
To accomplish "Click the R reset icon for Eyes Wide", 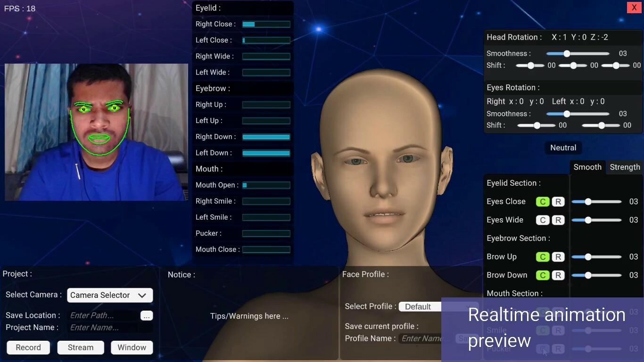I will pos(558,220).
